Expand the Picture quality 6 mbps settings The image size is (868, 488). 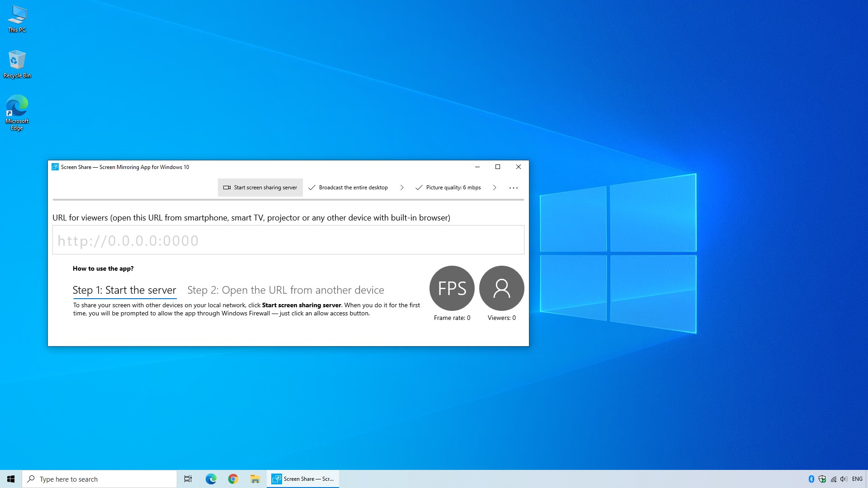[x=495, y=187]
